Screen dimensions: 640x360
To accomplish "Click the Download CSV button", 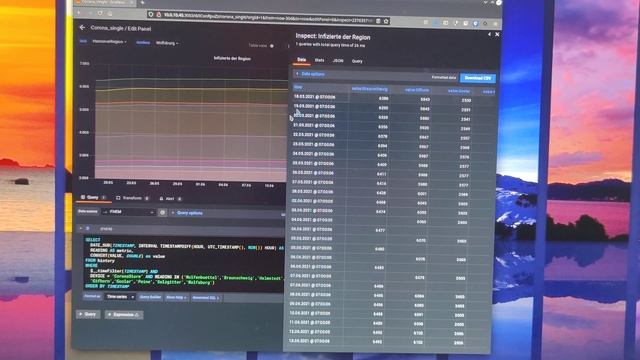I will (x=478, y=78).
